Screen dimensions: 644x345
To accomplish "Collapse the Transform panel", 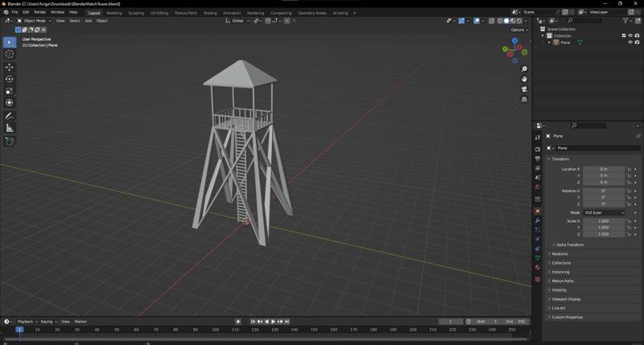I will tap(560, 159).
